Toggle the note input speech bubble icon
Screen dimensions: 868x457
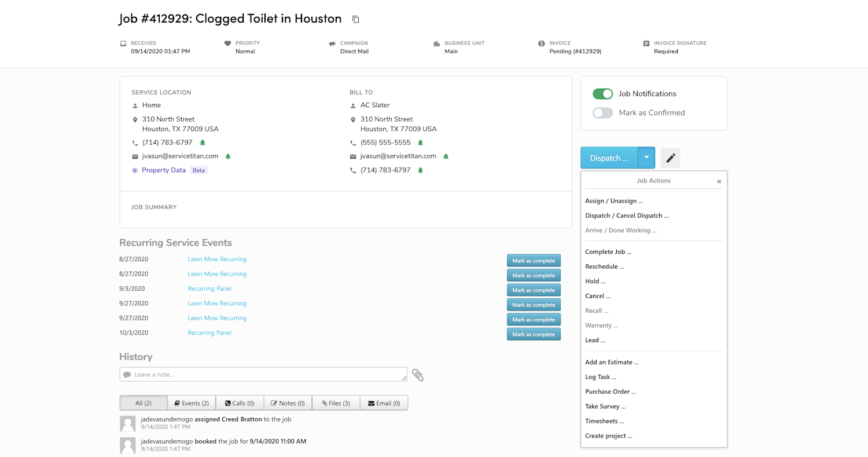tap(127, 374)
